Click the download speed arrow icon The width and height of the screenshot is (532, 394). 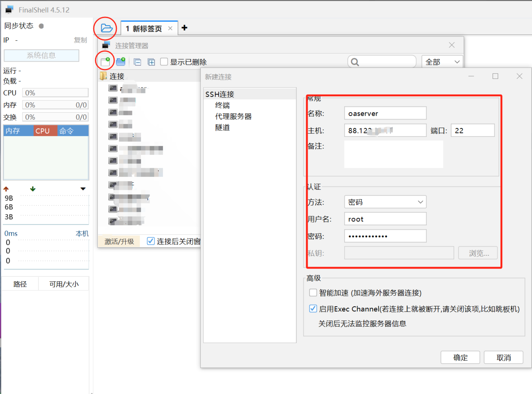33,189
